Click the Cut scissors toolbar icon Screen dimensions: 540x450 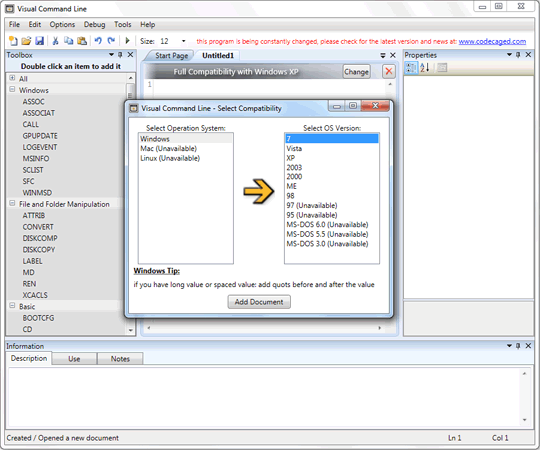click(55, 41)
